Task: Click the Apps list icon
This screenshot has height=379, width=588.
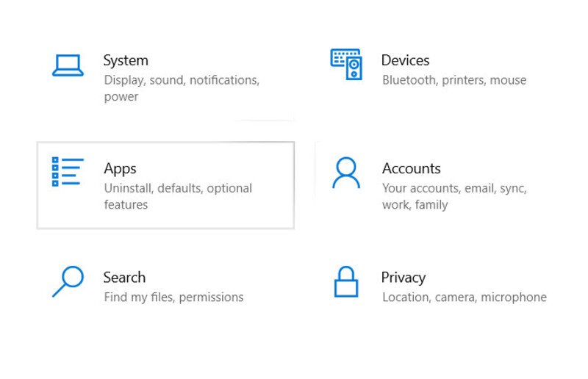Action: coord(68,172)
